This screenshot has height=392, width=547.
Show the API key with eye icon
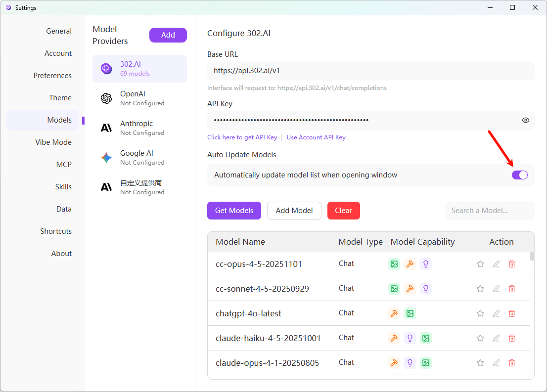[x=525, y=120]
